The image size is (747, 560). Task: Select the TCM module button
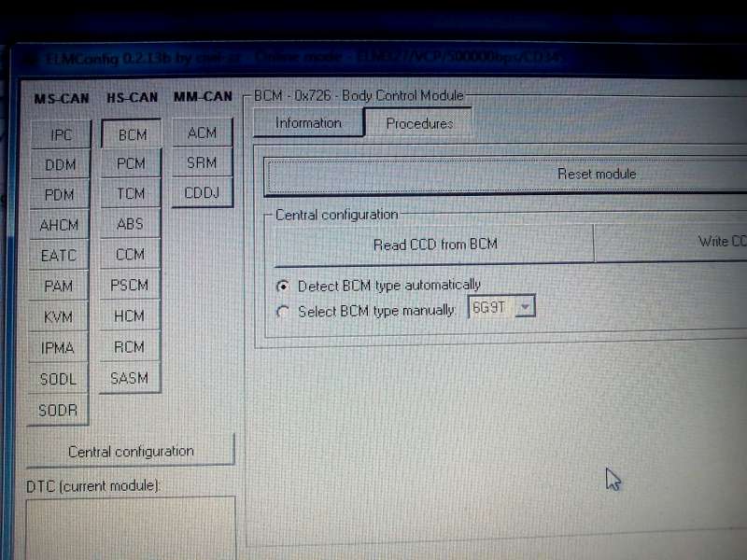[131, 194]
